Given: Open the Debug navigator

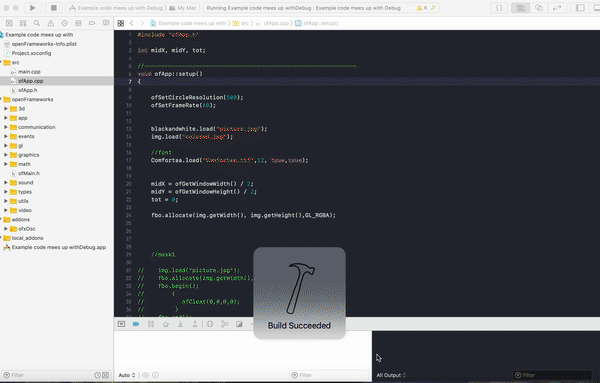Looking at the screenshot, I should pyautogui.click(x=78, y=23).
